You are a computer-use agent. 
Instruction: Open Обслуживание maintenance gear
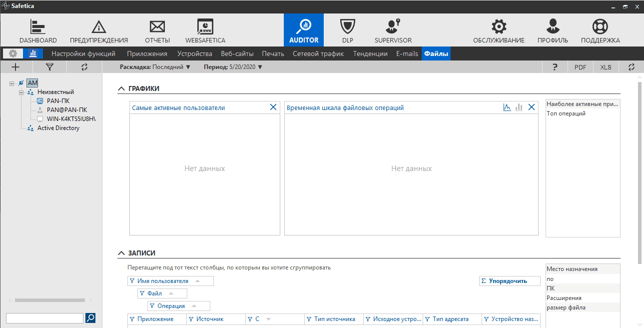click(499, 31)
